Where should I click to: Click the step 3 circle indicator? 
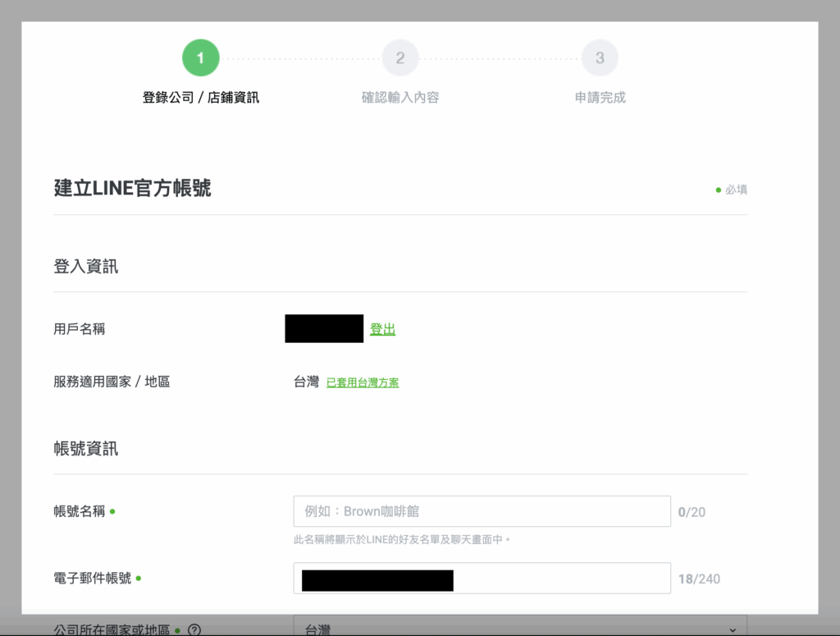(600, 58)
